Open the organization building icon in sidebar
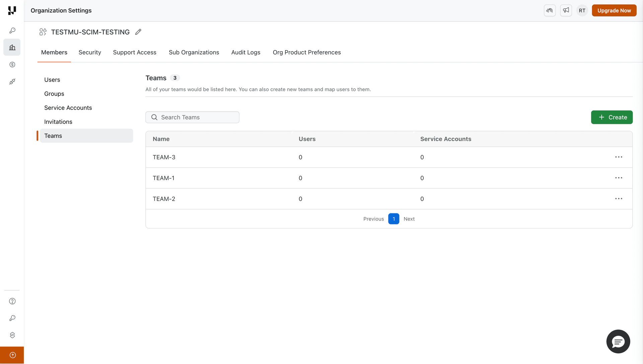 [12, 47]
